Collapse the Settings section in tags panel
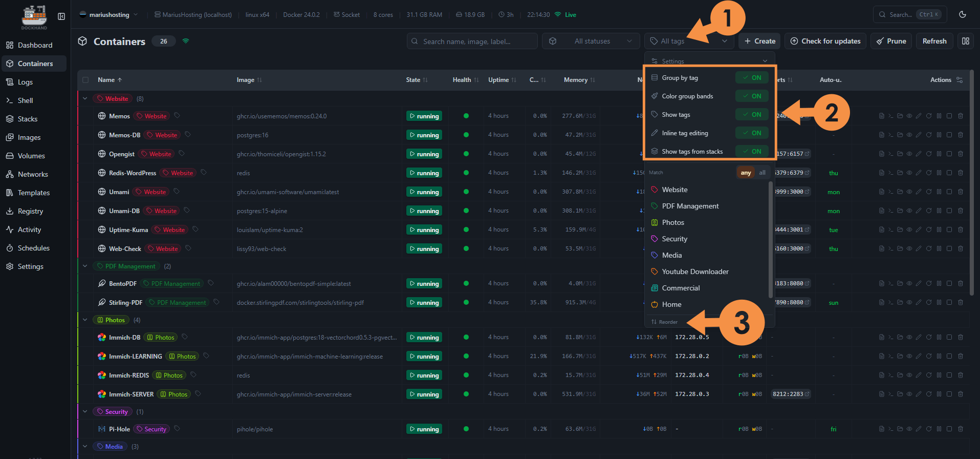This screenshot has height=459, width=980. [710, 61]
